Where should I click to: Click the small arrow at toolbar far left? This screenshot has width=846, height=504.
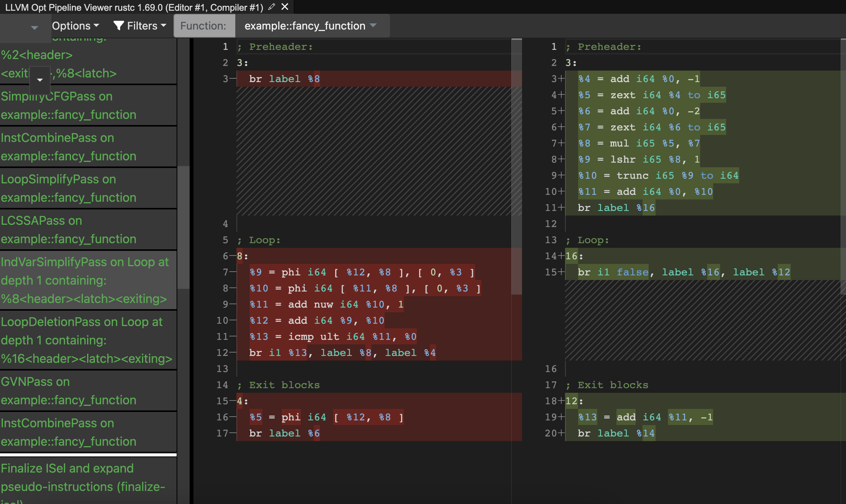35,28
